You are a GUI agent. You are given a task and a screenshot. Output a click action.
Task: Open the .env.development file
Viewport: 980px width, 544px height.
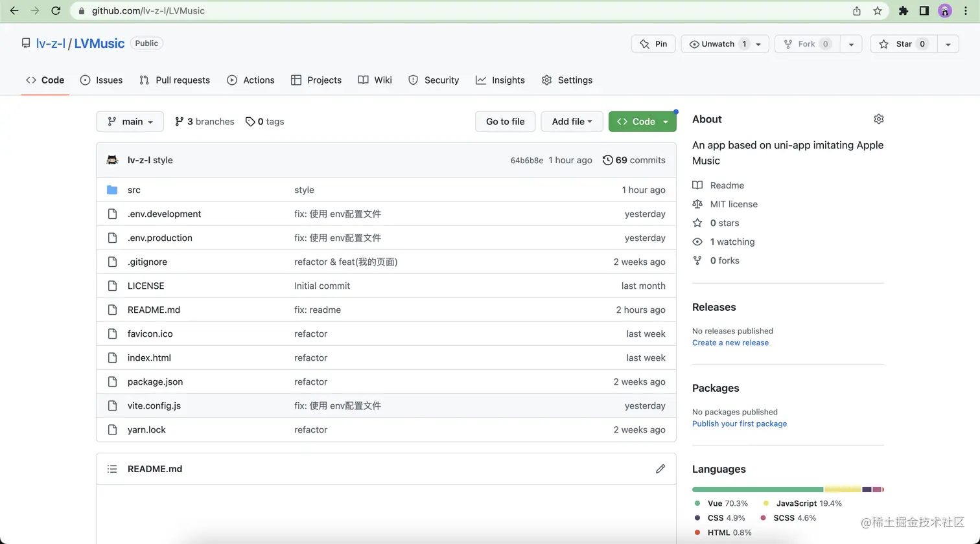click(164, 214)
